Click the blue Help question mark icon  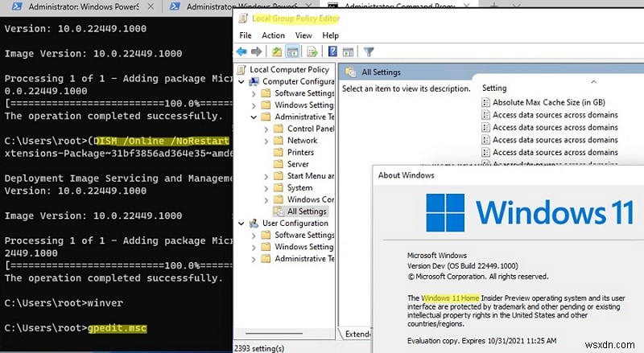tap(332, 51)
